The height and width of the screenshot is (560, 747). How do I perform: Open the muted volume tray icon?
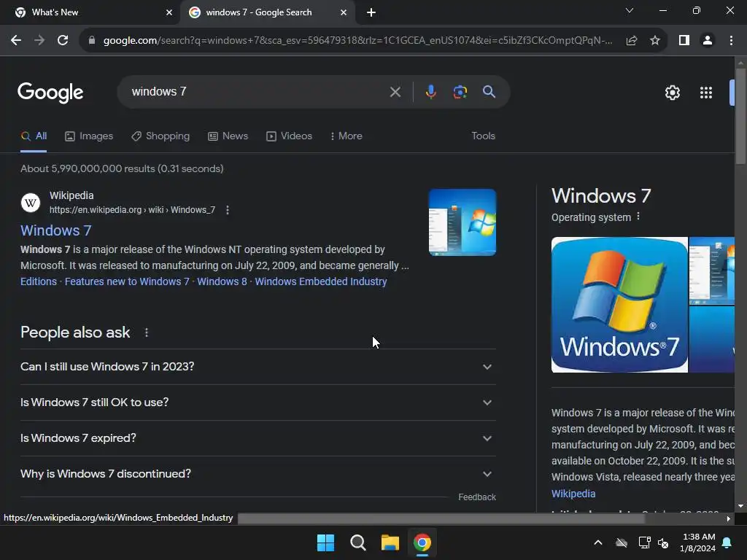(x=663, y=542)
